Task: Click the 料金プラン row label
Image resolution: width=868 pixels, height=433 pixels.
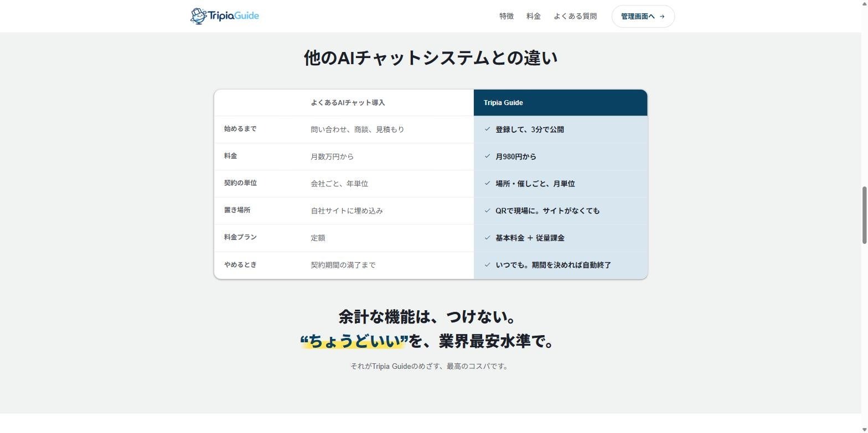Action: pos(240,237)
